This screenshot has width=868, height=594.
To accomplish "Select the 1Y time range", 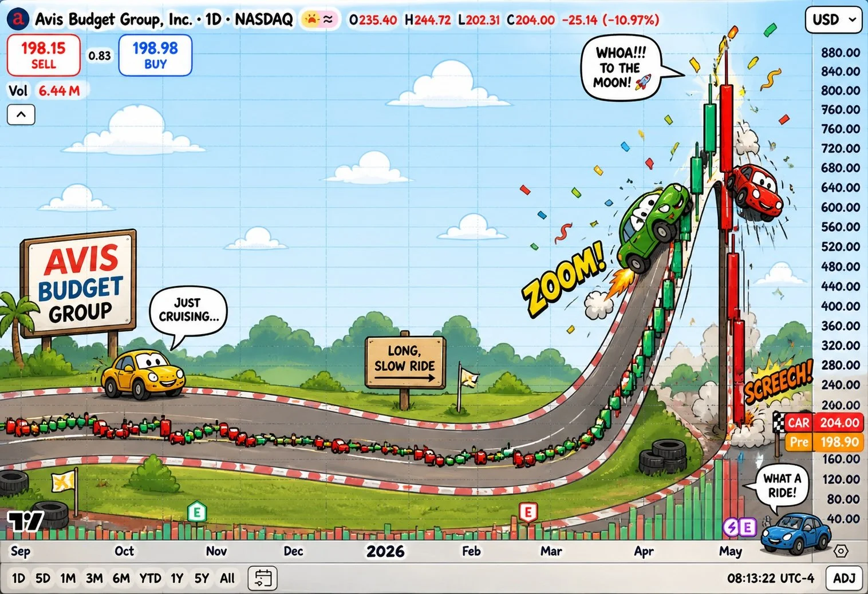I will coord(177,579).
